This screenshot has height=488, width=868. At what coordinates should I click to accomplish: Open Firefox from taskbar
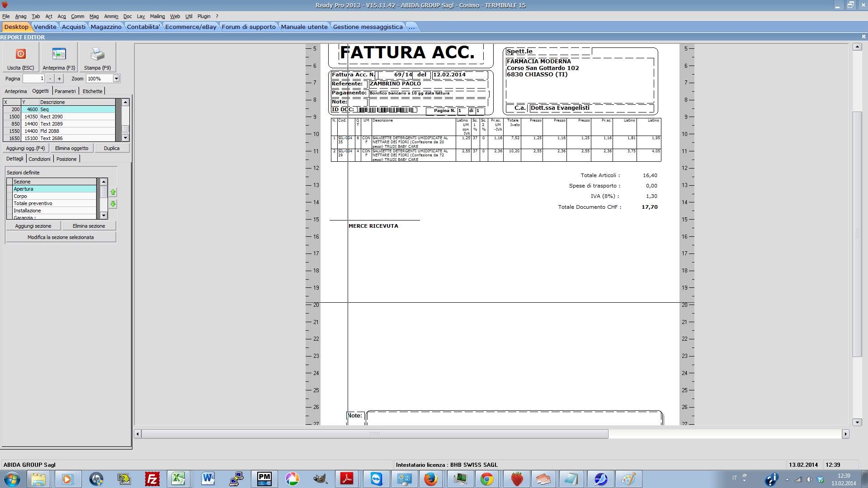coord(431,479)
